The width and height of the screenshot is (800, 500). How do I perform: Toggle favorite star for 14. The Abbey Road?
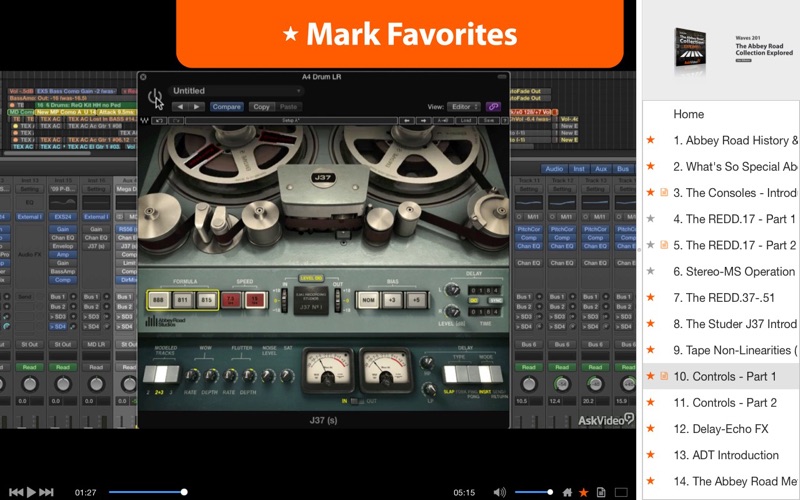click(651, 481)
